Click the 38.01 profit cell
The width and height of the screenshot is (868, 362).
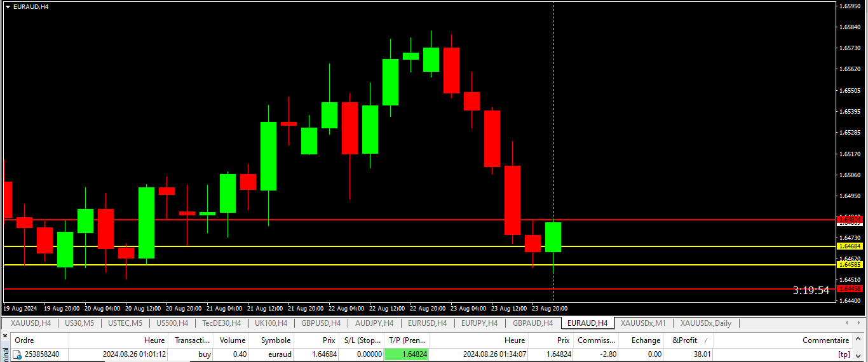(702, 354)
